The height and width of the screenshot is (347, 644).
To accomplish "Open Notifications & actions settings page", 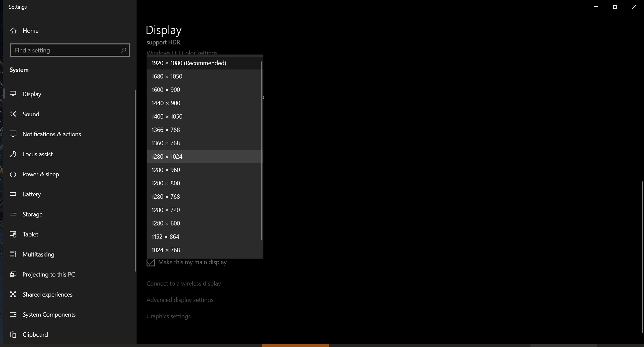I will click(x=52, y=134).
